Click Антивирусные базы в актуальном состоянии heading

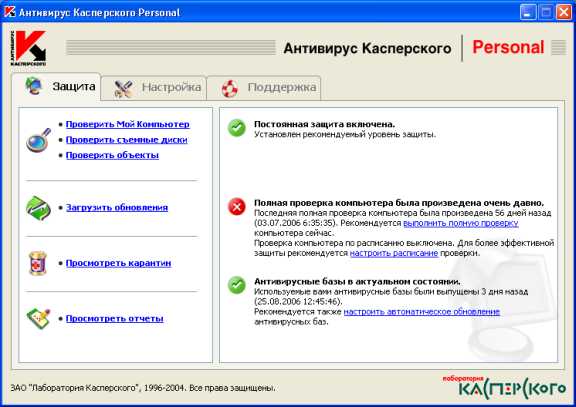(x=357, y=281)
